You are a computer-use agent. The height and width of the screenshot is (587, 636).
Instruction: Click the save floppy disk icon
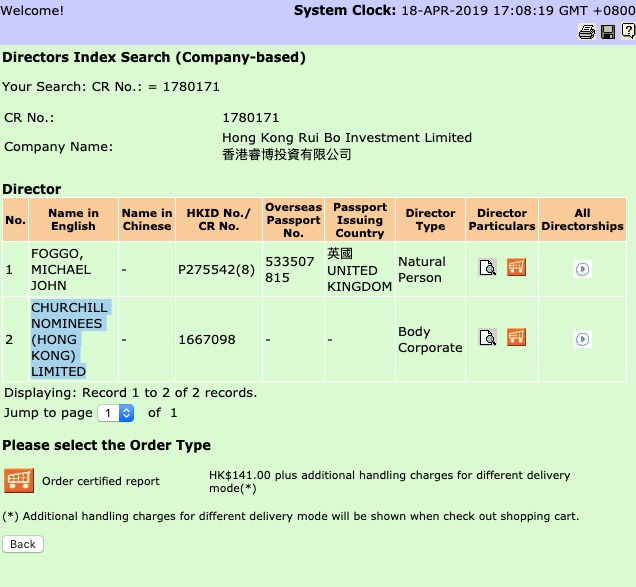(607, 32)
